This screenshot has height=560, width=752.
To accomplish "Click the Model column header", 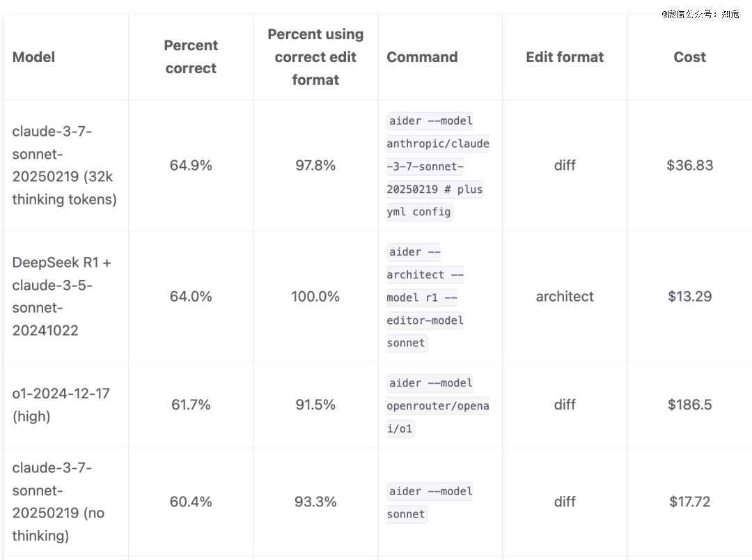I will point(33,57).
